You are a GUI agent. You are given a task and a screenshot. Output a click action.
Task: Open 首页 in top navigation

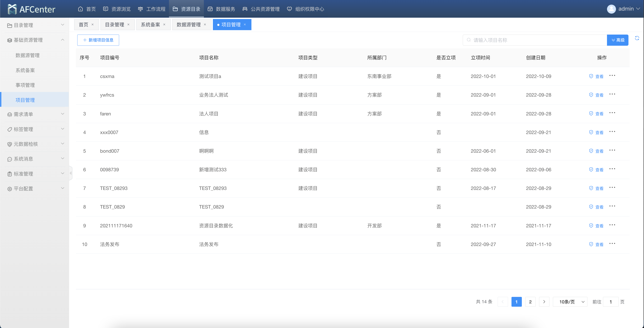click(87, 9)
